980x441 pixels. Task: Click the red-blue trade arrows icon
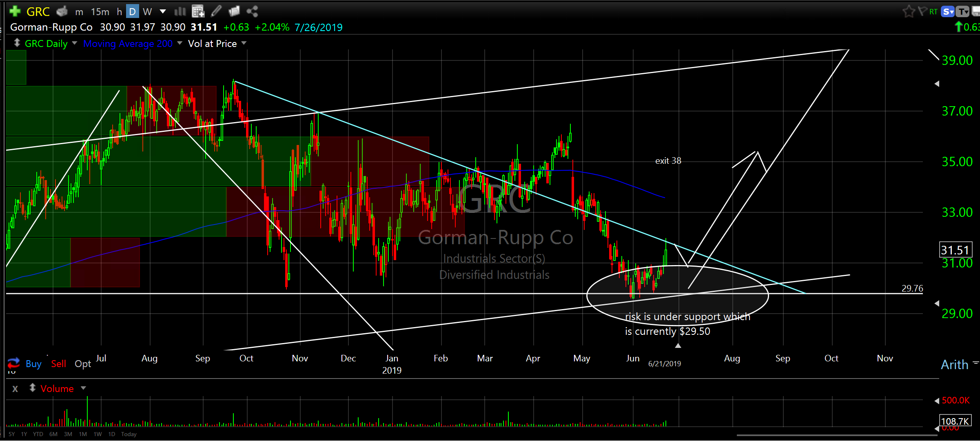coord(13,363)
